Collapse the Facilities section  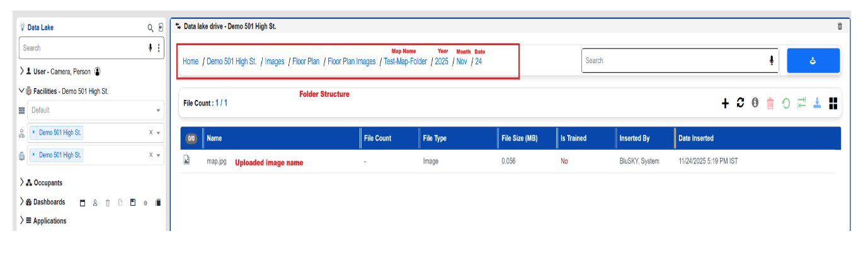pyautogui.click(x=23, y=91)
